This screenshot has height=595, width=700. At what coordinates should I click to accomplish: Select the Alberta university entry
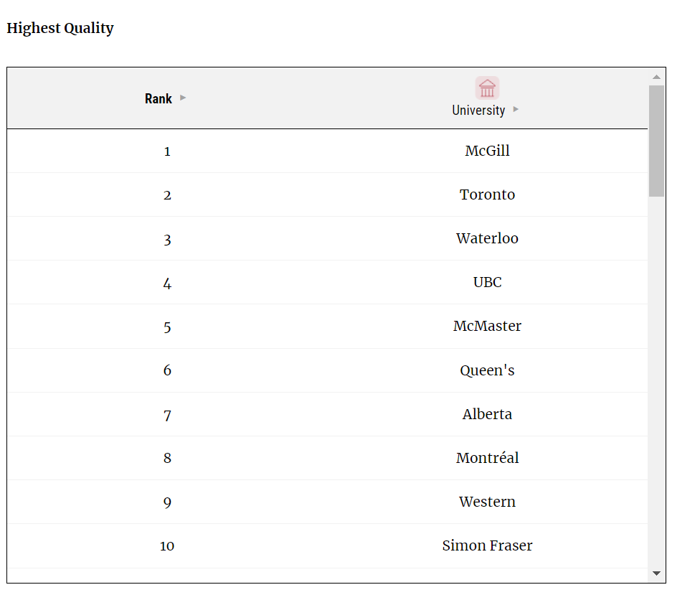tap(487, 414)
